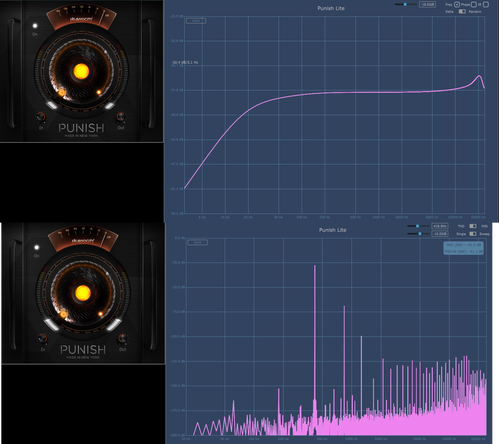The width and height of the screenshot is (499, 444).
Task: Click the THD readout box in bottom graph
Action: point(463,248)
